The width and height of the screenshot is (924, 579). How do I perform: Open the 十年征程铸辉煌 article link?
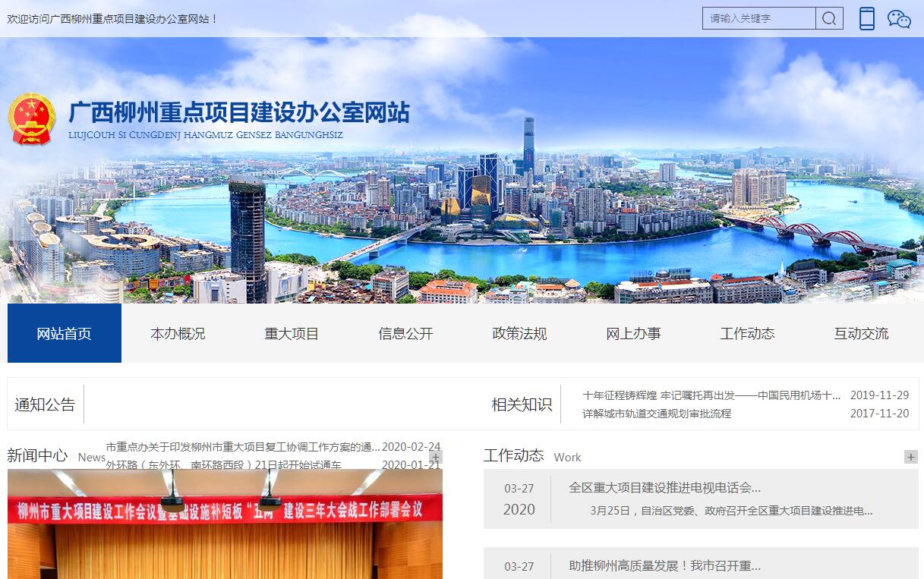click(711, 395)
